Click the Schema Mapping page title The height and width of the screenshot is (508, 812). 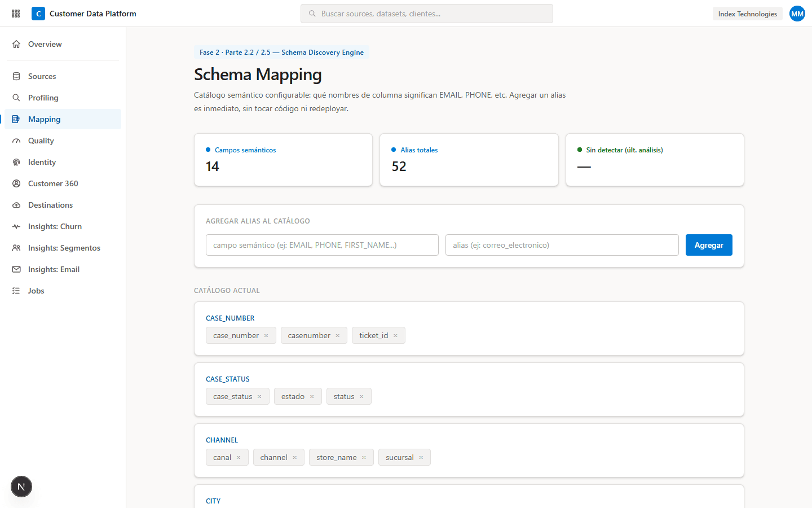pyautogui.click(x=258, y=75)
